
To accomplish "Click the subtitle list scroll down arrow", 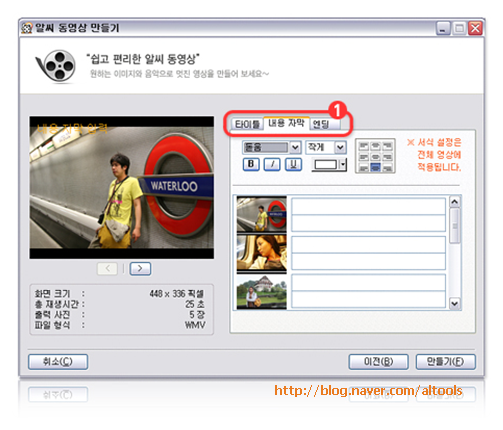I will pyautogui.click(x=455, y=304).
